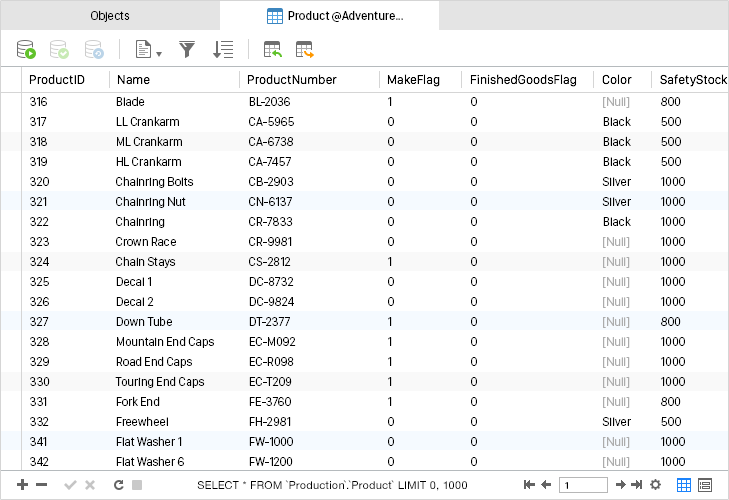Image resolution: width=729 pixels, height=500 pixels.
Task: Click the Name column header
Action: [x=174, y=80]
